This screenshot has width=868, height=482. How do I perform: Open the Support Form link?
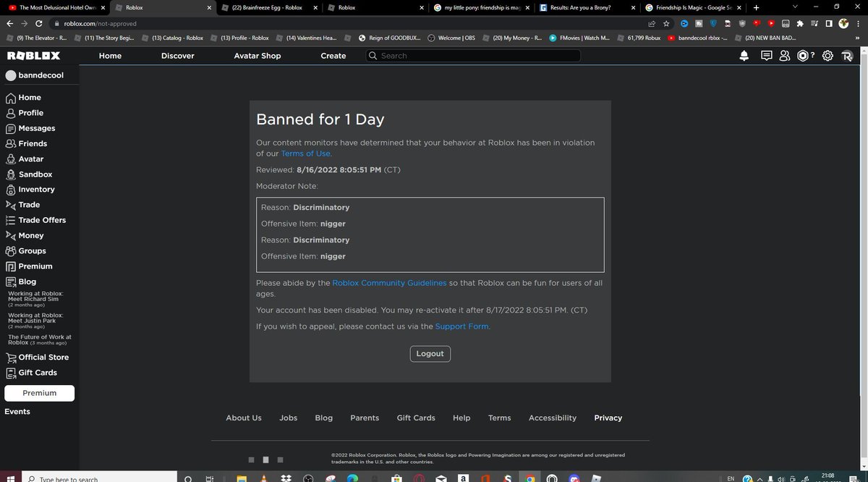click(461, 326)
